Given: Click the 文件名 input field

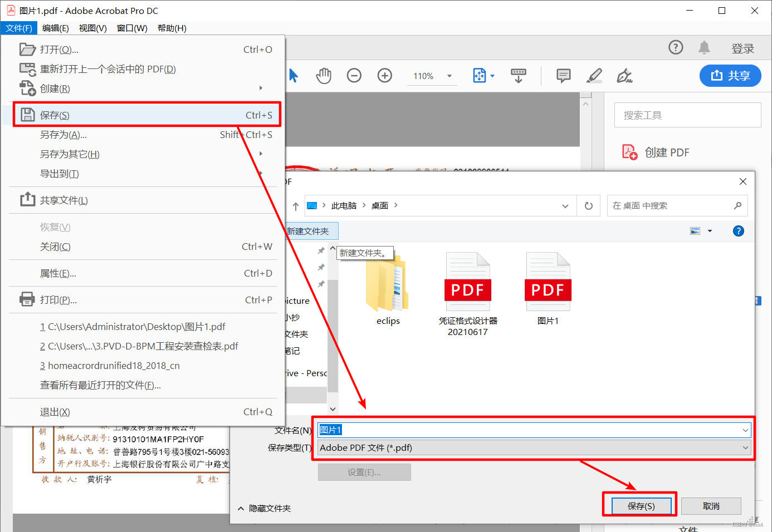Looking at the screenshot, I should point(534,430).
